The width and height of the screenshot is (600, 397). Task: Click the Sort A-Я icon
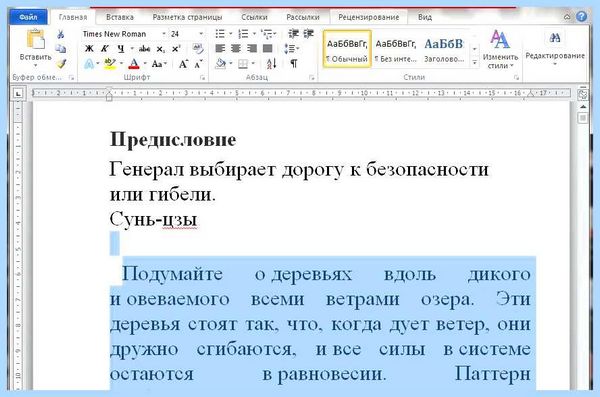[x=272, y=64]
